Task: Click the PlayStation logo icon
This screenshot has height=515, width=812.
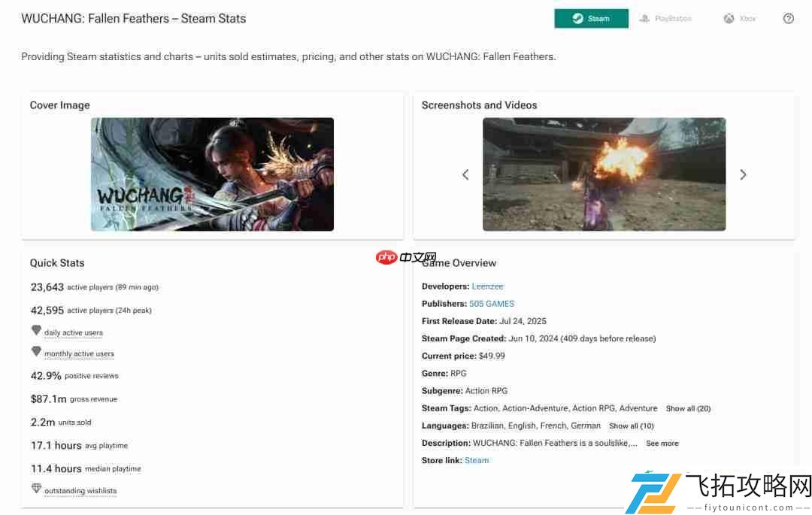Action: point(644,19)
